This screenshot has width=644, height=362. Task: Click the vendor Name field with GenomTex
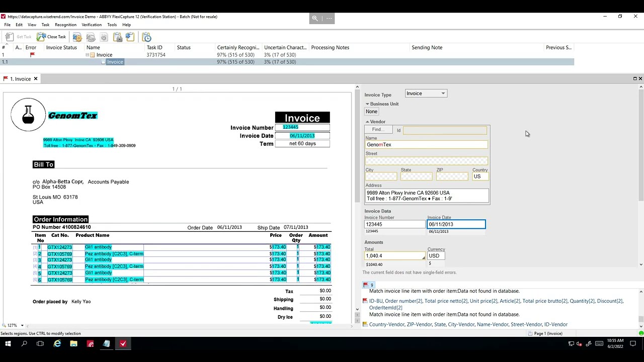[427, 145]
